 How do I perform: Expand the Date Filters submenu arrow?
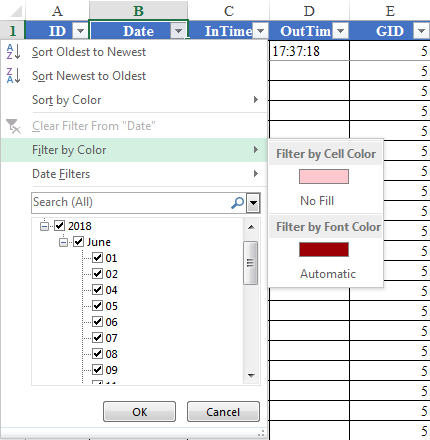[x=256, y=174]
